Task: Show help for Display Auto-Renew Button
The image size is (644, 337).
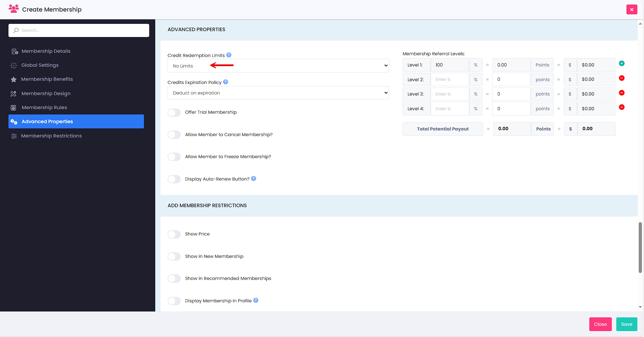Action: tap(254, 178)
